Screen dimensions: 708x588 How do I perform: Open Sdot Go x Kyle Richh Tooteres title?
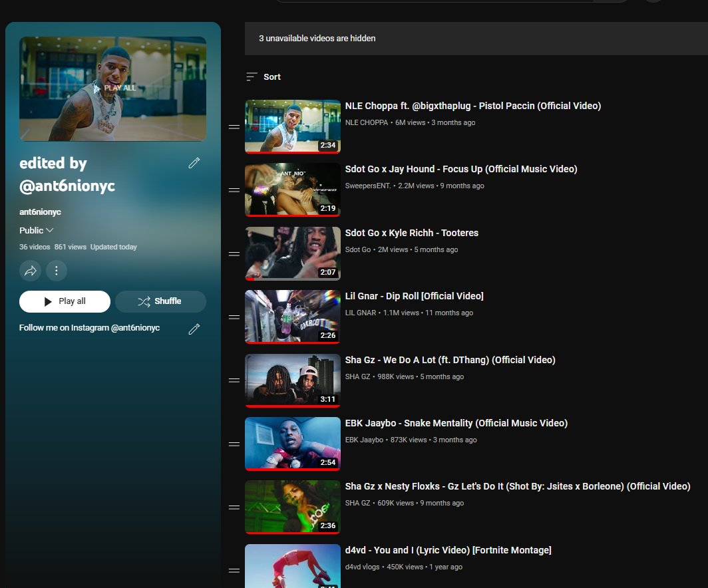point(412,233)
